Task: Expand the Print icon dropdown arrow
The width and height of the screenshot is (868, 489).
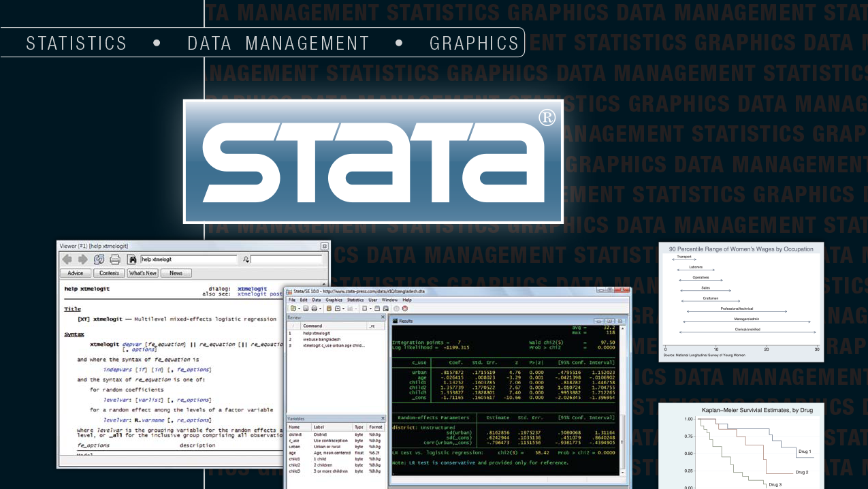Action: 321,309
